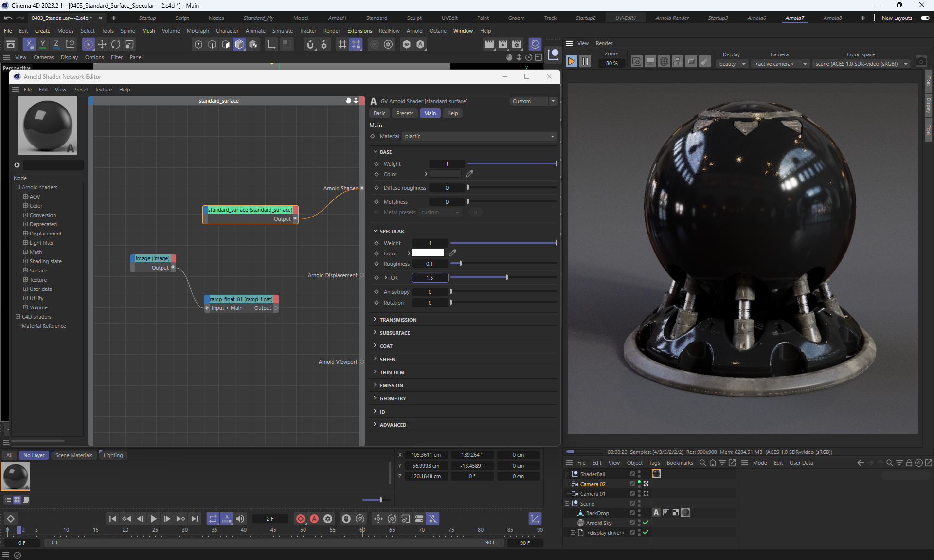Click the specular white color swatch
The height and width of the screenshot is (560, 934).
(x=428, y=253)
